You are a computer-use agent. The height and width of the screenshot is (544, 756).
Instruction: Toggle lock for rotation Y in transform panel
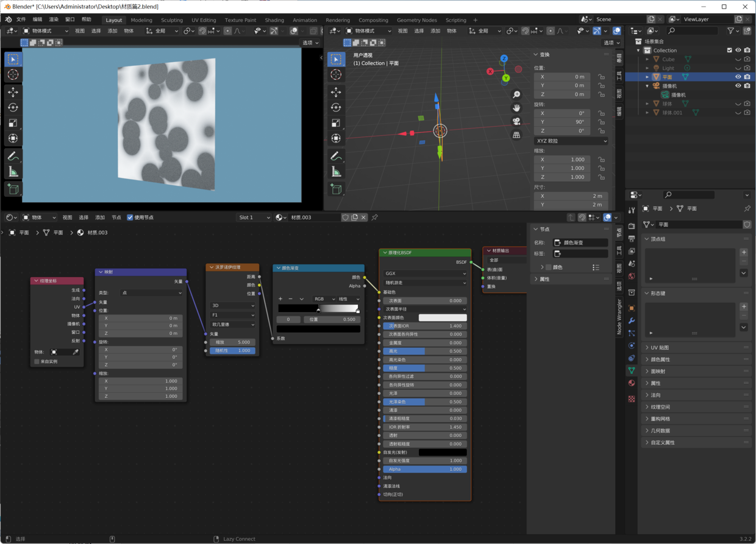point(601,122)
